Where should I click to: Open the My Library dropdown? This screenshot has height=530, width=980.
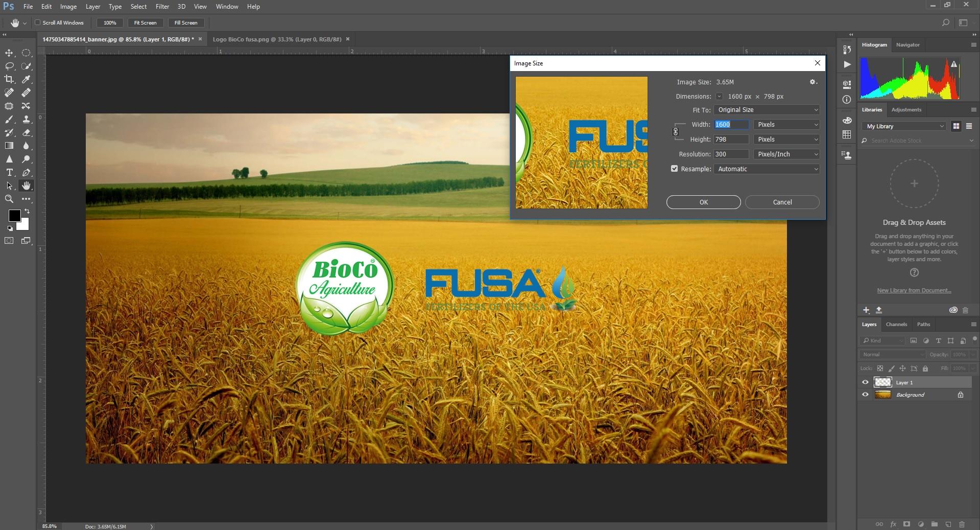[x=904, y=126]
